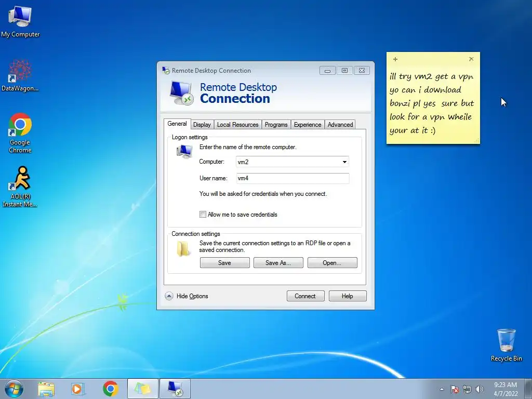Open the Advanced tab

pos(340,125)
